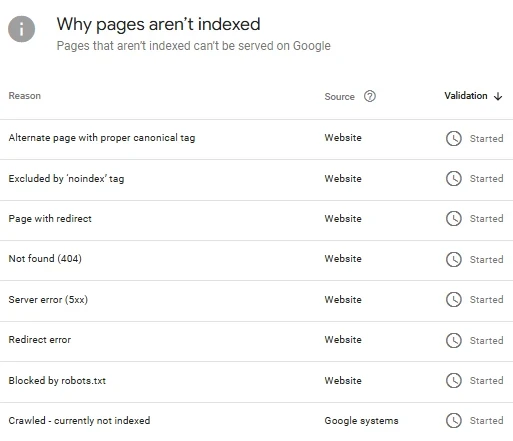Click clock icon in Page with redirect row
513x441 pixels.
pyautogui.click(x=454, y=219)
